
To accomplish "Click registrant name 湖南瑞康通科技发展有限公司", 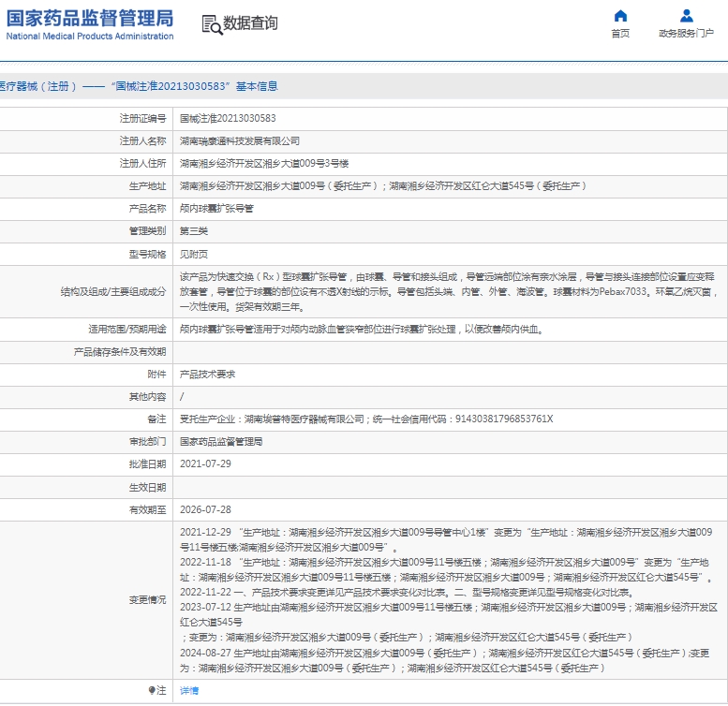I will click(x=240, y=141).
